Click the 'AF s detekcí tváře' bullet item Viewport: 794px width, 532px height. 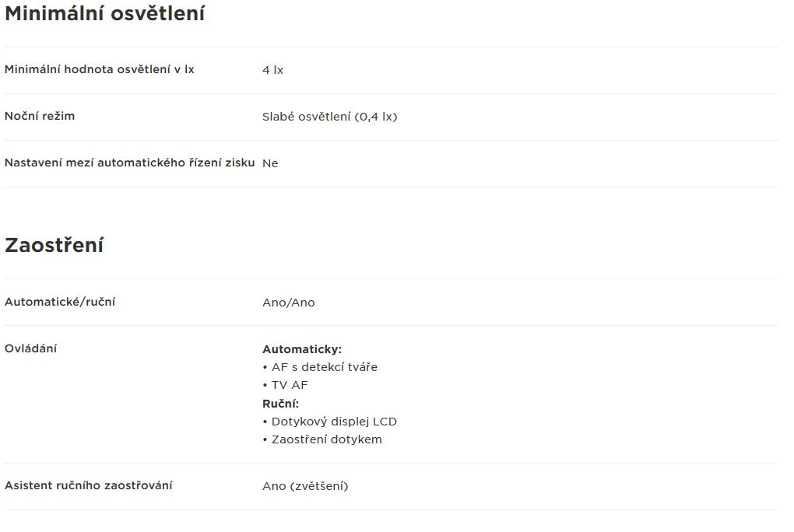tap(320, 367)
